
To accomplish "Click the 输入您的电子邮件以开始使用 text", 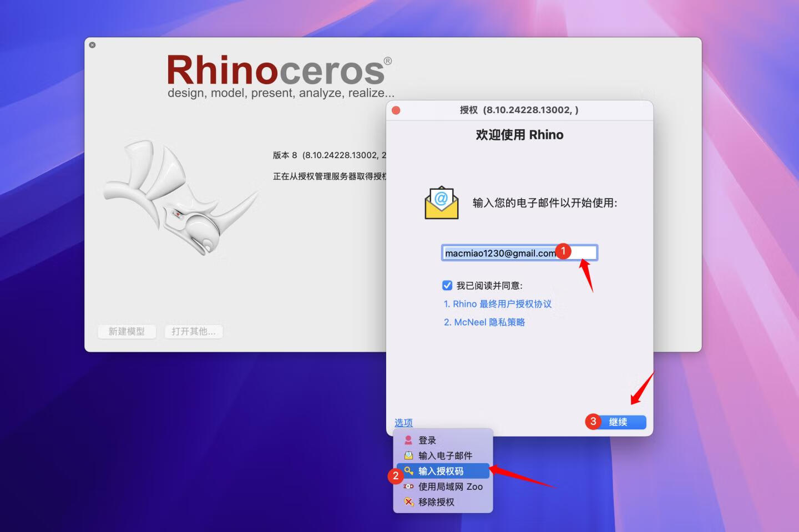I will [x=545, y=202].
